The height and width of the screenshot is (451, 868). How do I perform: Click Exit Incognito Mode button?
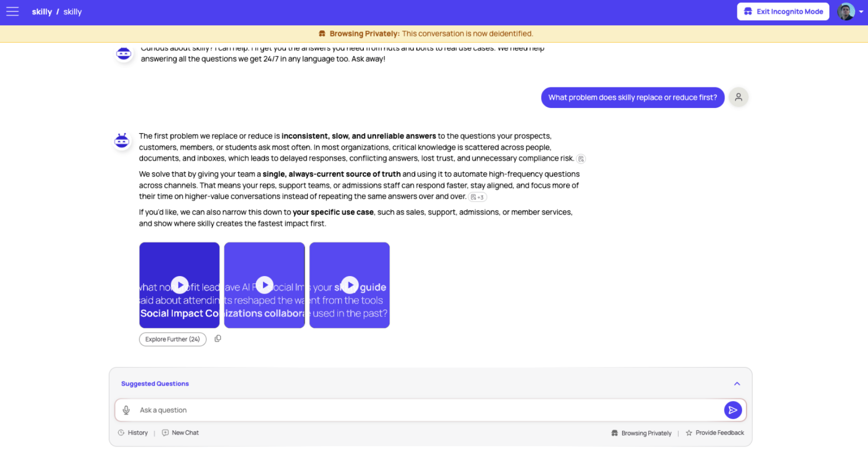783,11
